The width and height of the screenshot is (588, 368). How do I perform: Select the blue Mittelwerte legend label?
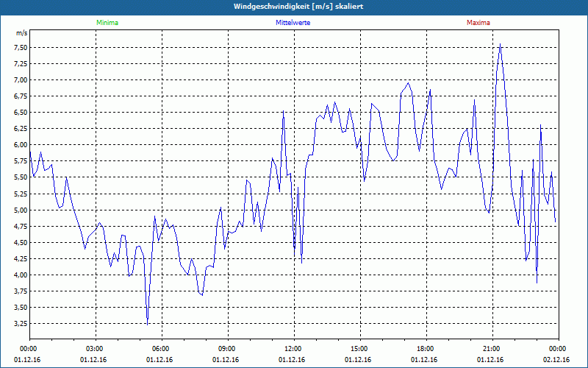click(293, 23)
